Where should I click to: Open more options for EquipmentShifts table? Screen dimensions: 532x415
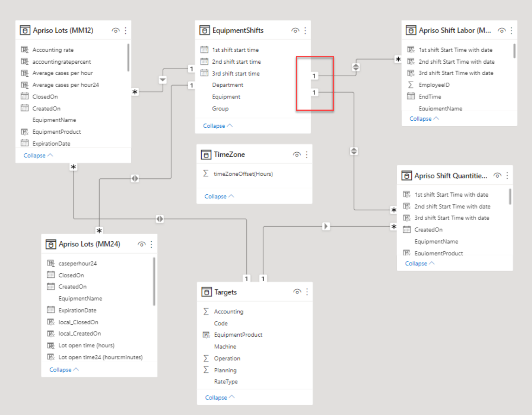coord(305,30)
